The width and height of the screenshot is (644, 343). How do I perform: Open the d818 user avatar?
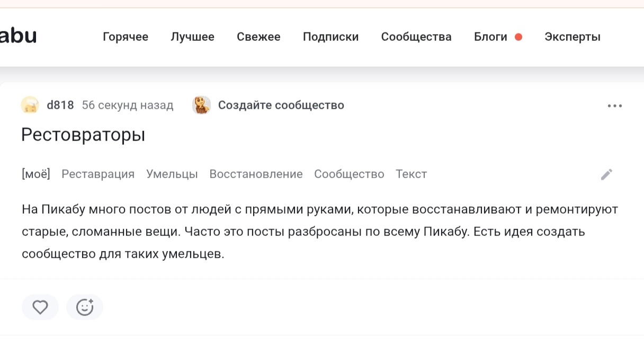30,105
